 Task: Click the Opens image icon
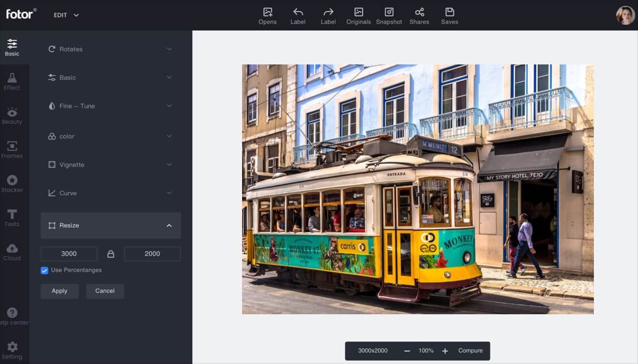[268, 12]
